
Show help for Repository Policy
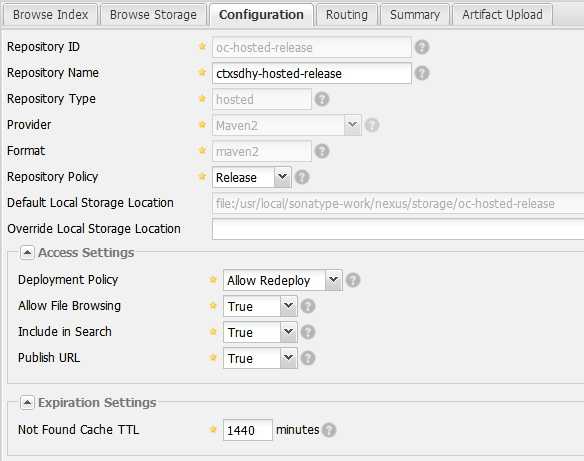[302, 177]
